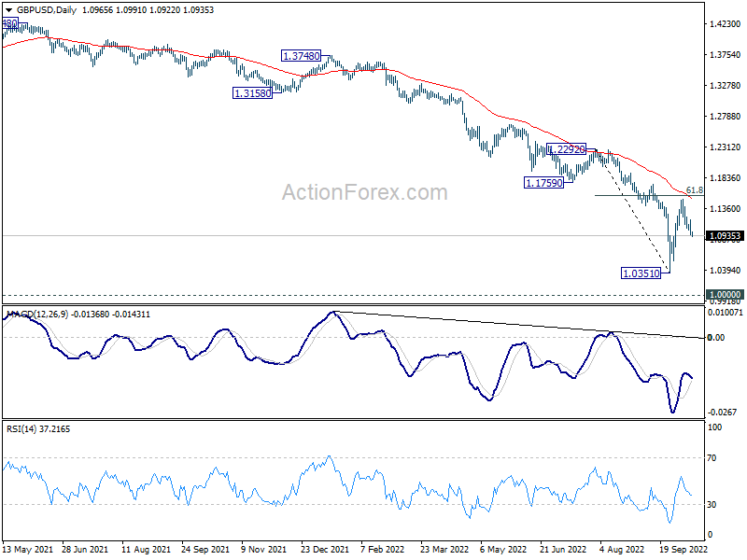Select the GBPUSD,Daily chart title text

coord(46,10)
